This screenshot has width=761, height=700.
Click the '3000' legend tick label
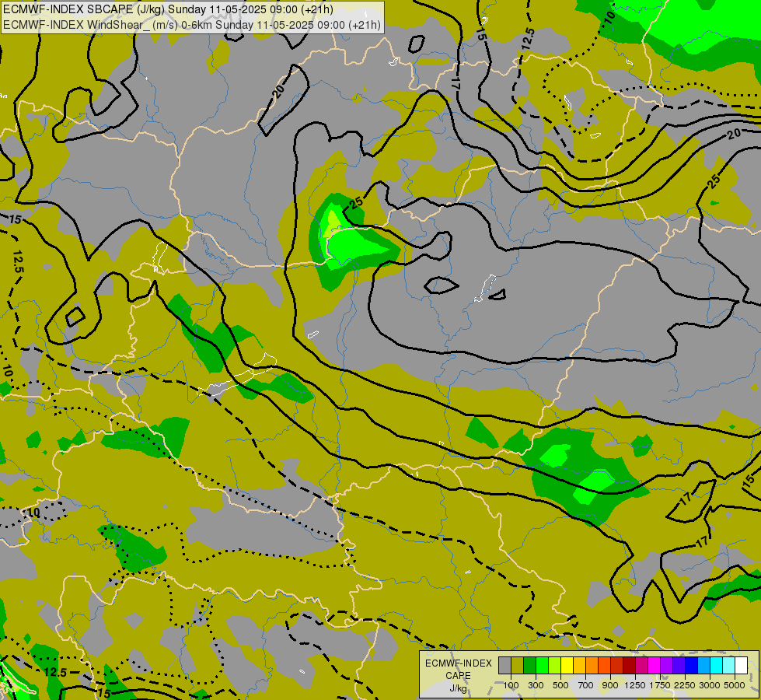[709, 685]
